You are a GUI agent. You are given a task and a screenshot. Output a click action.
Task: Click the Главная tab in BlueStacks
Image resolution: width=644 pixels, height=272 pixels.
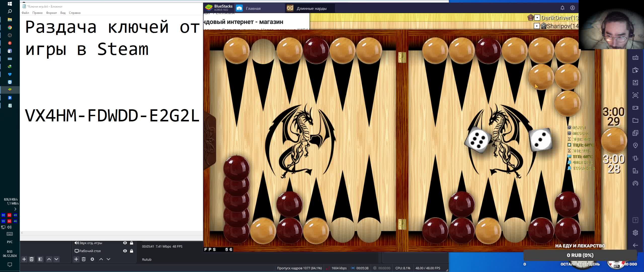(255, 8)
